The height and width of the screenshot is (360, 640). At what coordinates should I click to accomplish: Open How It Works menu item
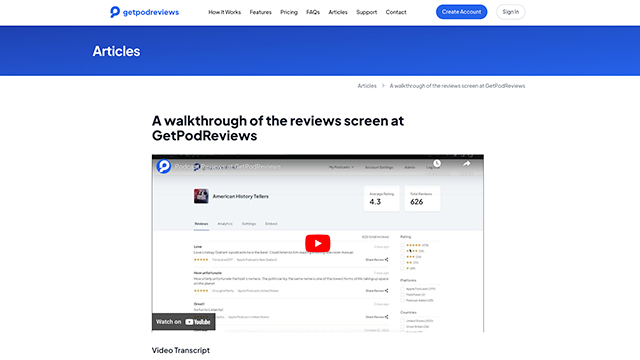(224, 12)
